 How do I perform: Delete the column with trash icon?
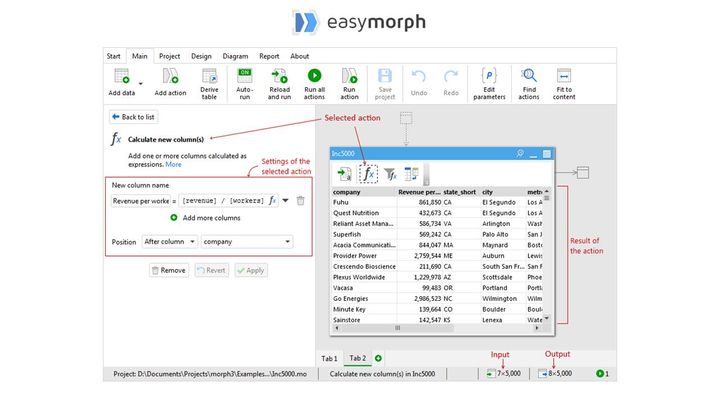click(x=300, y=201)
